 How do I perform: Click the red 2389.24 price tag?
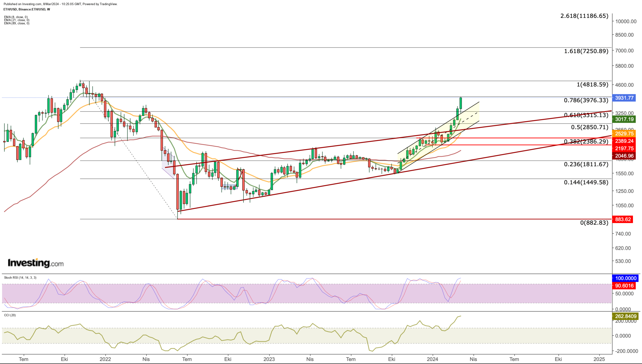point(624,141)
